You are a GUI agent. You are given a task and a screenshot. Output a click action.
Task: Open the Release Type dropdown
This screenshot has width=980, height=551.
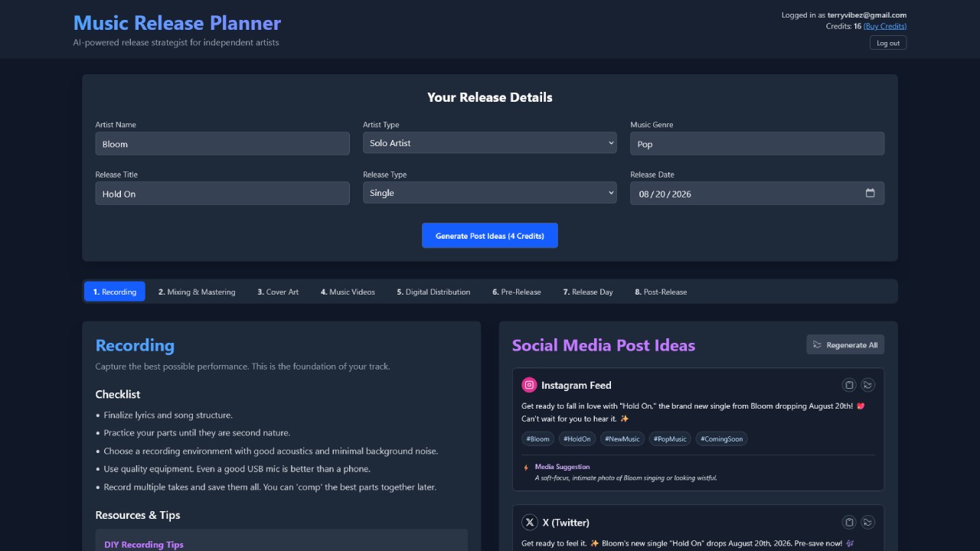489,193
